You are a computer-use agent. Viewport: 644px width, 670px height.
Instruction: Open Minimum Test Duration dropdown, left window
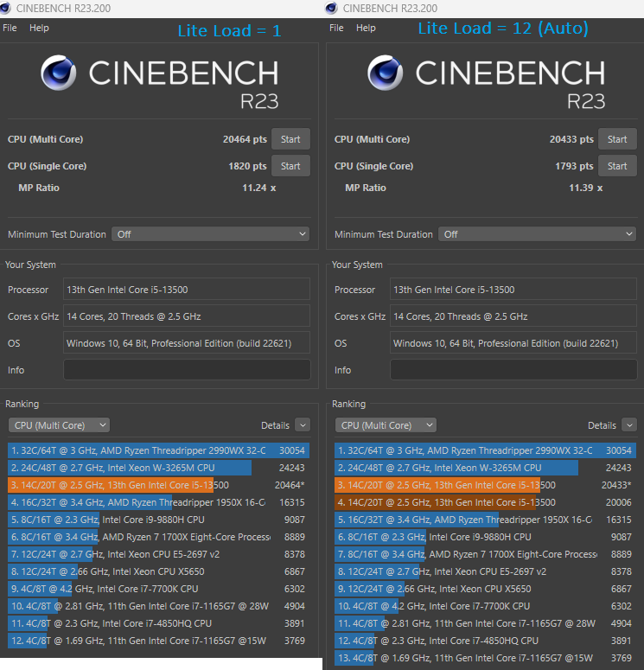(x=210, y=234)
